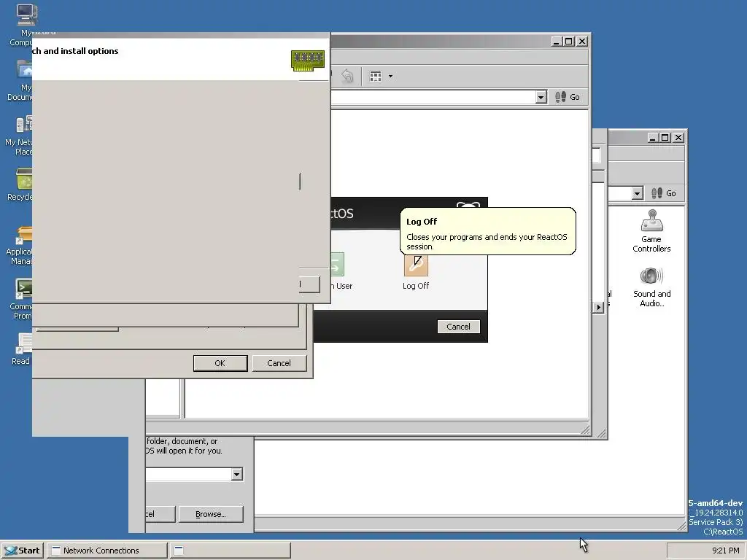This screenshot has width=747, height=560.
Task: Click OK in the gray properties dialog
Action: click(x=220, y=363)
